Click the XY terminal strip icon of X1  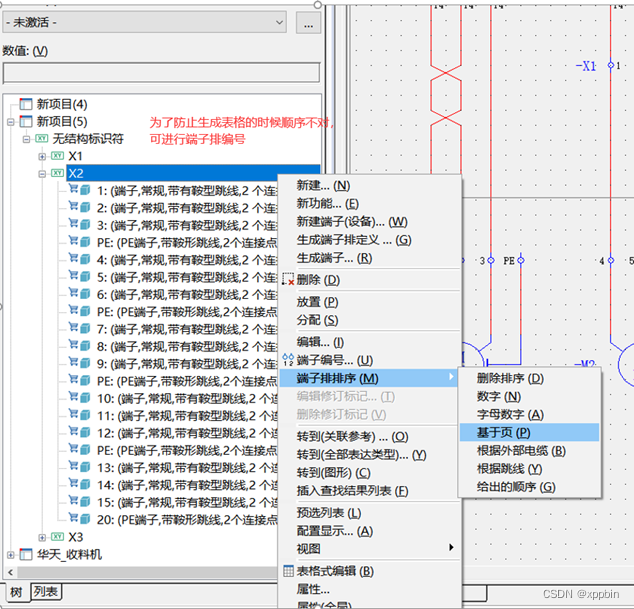point(58,157)
